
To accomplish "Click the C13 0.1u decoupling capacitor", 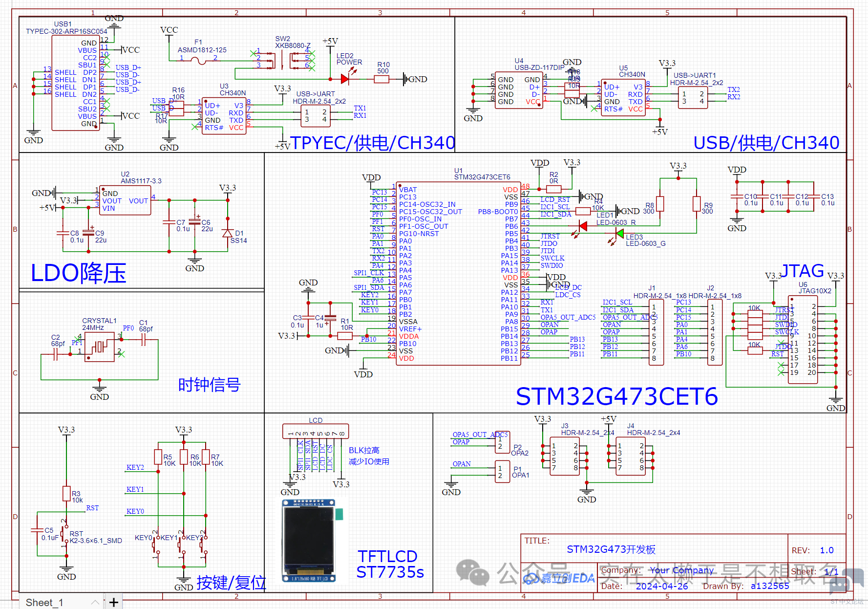I will 813,196.
